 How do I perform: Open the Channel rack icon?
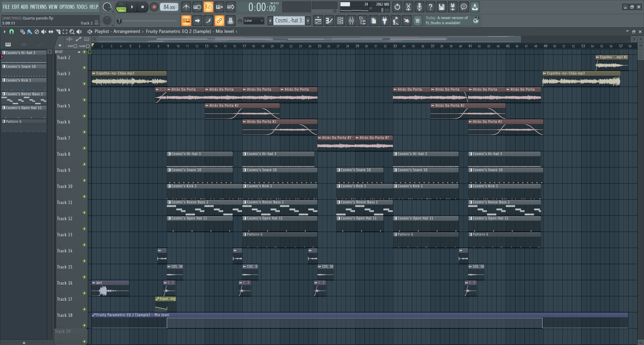pos(340,21)
